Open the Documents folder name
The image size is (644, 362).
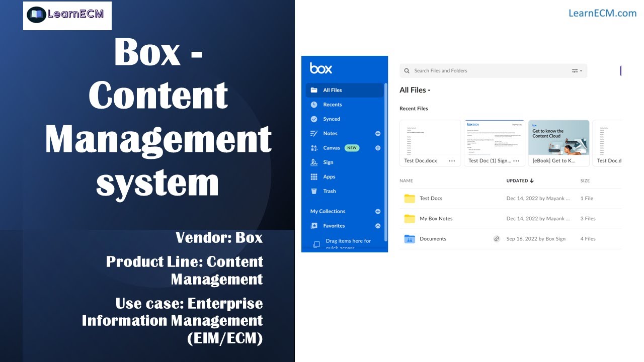pos(433,239)
